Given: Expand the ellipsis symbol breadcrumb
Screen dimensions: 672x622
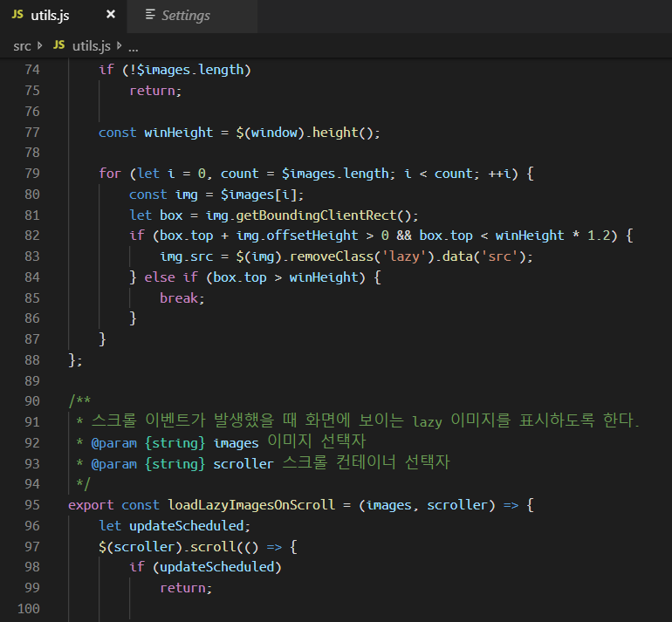Looking at the screenshot, I should [x=133, y=46].
